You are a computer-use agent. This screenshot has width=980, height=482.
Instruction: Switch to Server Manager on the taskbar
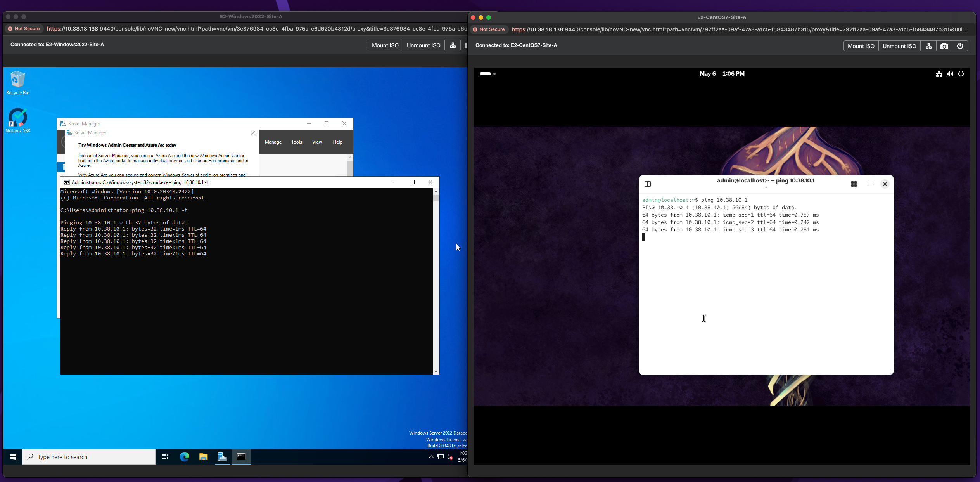[222, 457]
